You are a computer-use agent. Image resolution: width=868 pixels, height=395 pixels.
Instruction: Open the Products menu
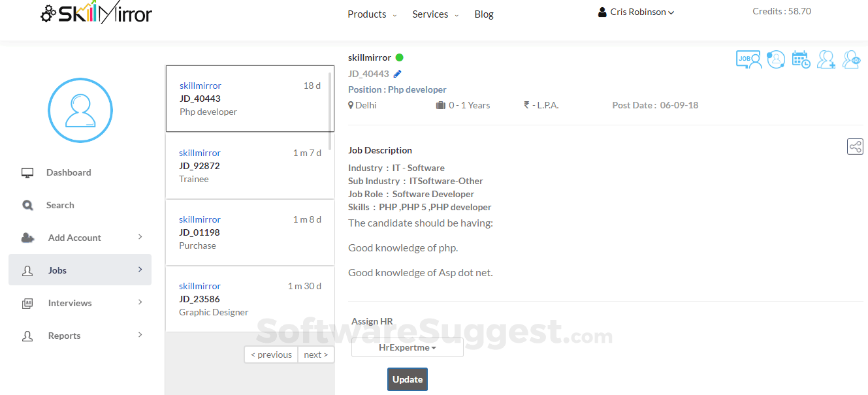tap(372, 14)
